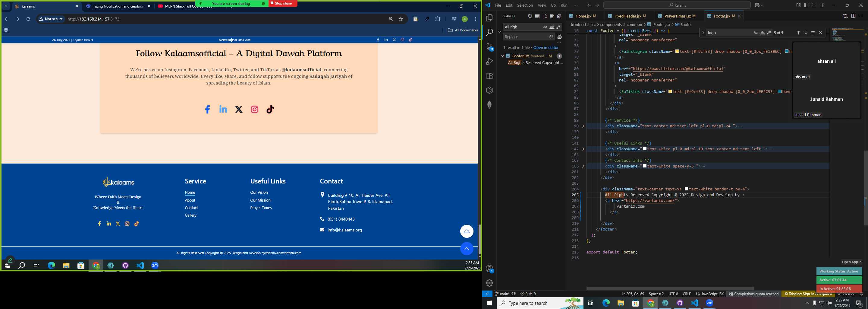Click main* git branch in status bar
The height and width of the screenshot is (309, 868).
click(x=502, y=294)
